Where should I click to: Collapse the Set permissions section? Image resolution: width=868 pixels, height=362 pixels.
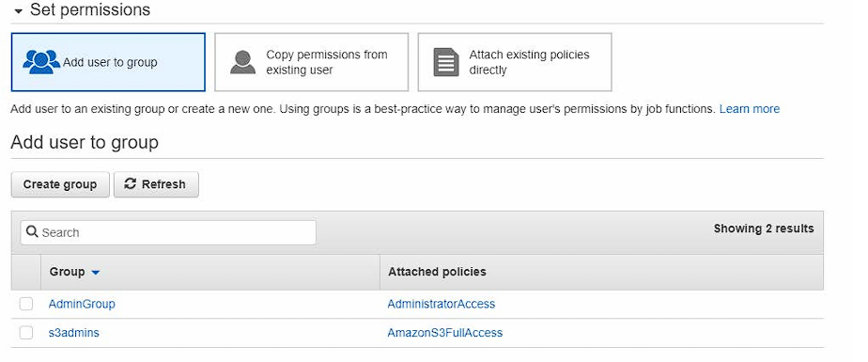click(18, 11)
